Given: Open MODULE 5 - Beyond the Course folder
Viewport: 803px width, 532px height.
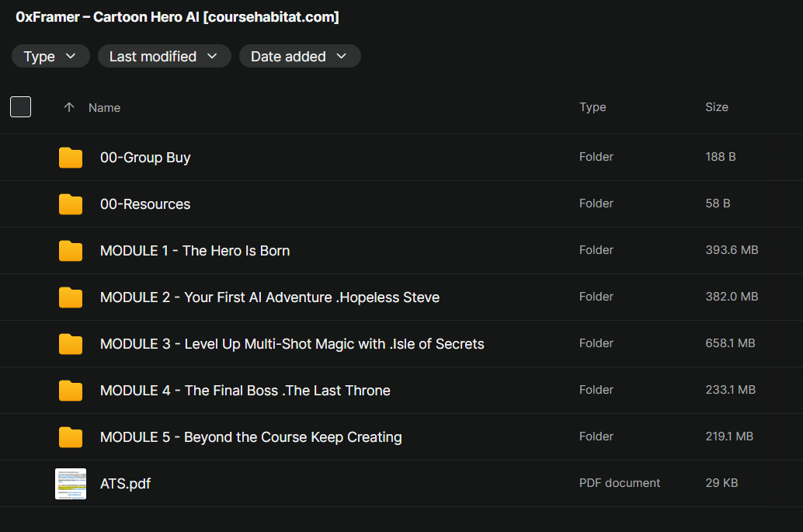Looking at the screenshot, I should point(251,437).
